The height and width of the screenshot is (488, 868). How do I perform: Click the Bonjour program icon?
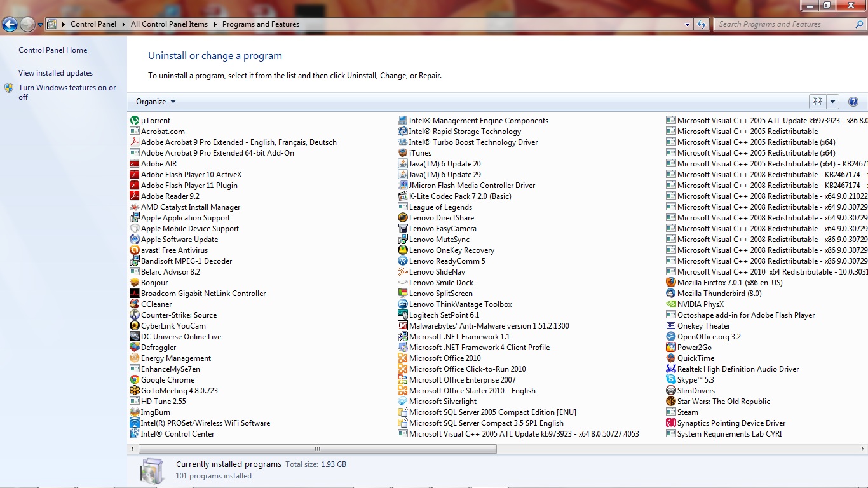(x=135, y=283)
